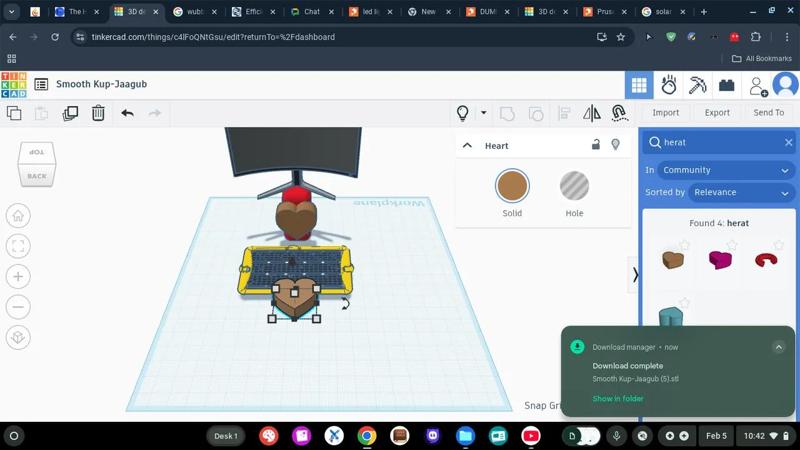Open the All Bookmarks folder
Viewport: 800px width, 450px height.
761,59
